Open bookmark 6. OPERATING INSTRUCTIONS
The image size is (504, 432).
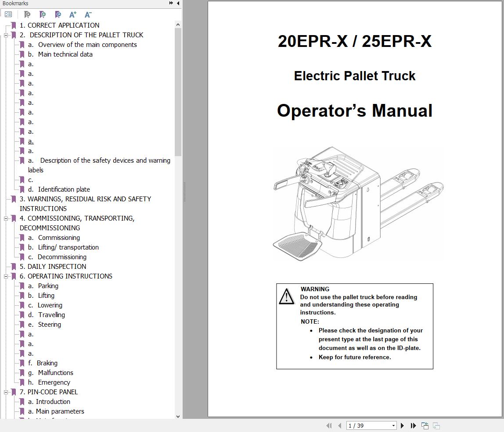(x=66, y=276)
